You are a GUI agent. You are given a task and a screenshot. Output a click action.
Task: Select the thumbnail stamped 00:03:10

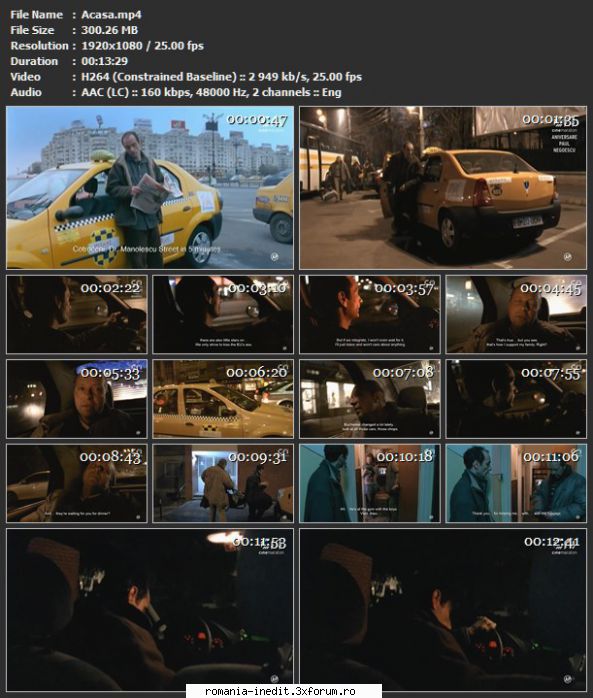[x=223, y=314]
